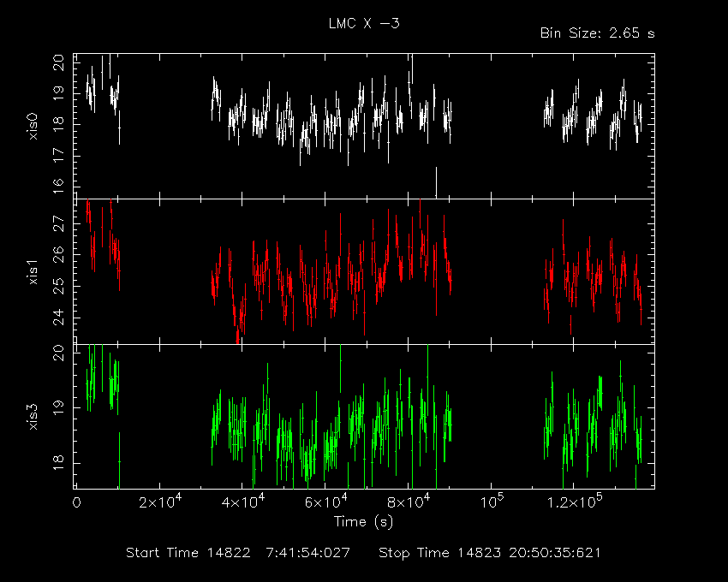Click the x-axis tick label '2×10⁴'
The height and width of the screenshot is (582, 728).
(161, 502)
